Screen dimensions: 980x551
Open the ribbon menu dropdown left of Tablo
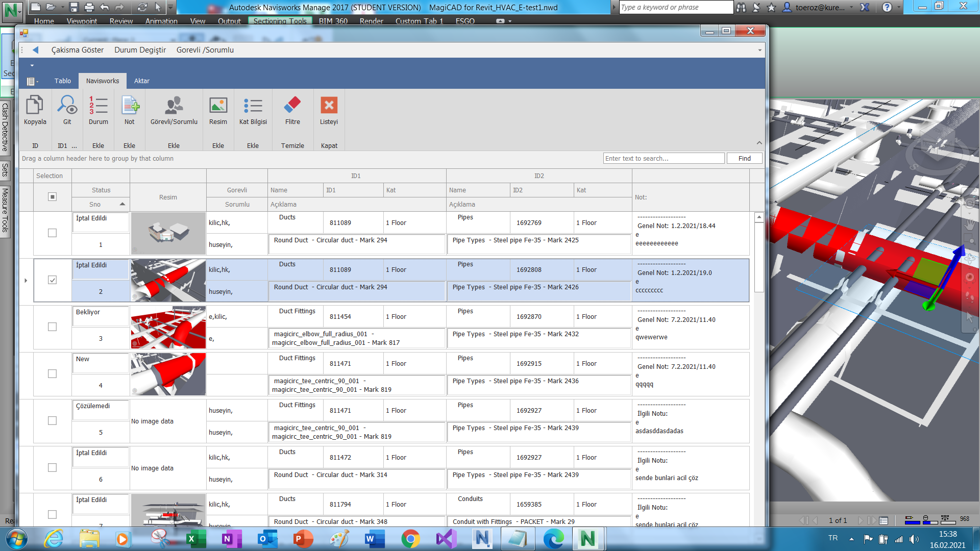32,81
